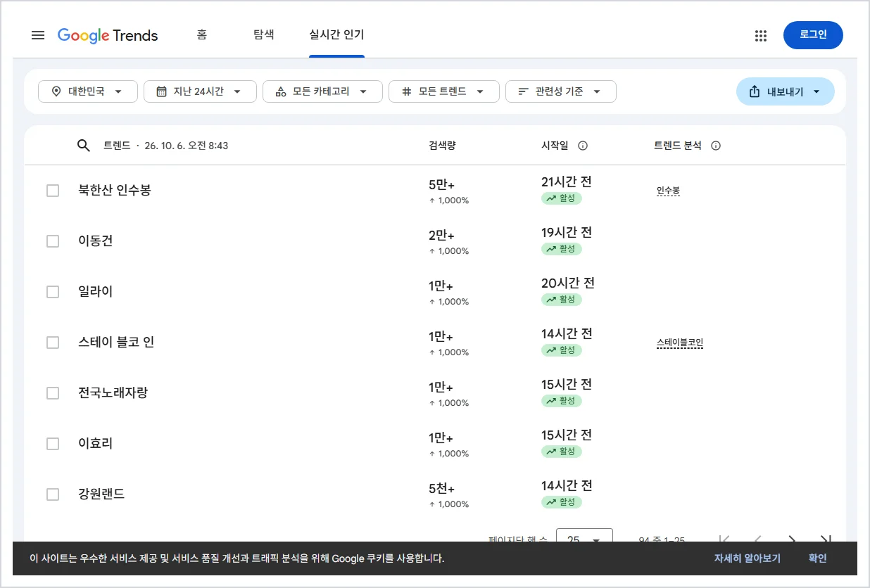Click the 트렌드 분석 column header
The image size is (870, 588).
pyautogui.click(x=678, y=146)
